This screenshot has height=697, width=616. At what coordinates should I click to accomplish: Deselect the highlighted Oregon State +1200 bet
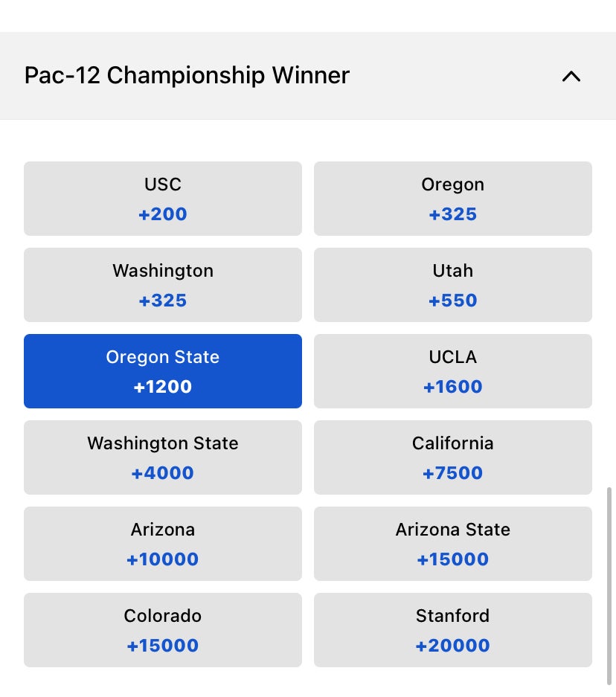(x=163, y=371)
